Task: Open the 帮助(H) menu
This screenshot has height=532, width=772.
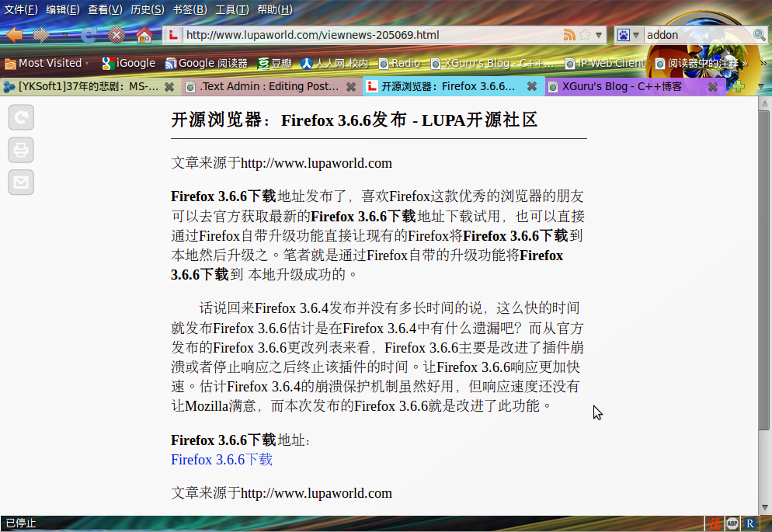Action: (275, 9)
